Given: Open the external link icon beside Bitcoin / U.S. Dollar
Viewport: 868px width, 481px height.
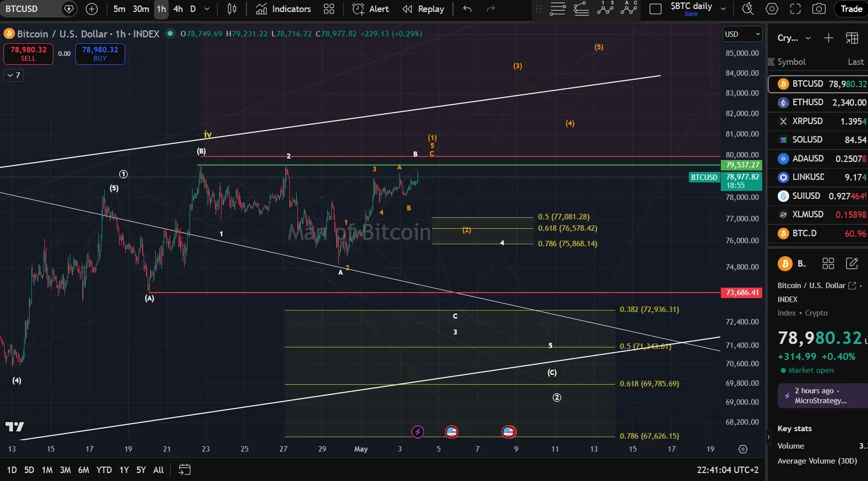Looking at the screenshot, I should pos(852,286).
